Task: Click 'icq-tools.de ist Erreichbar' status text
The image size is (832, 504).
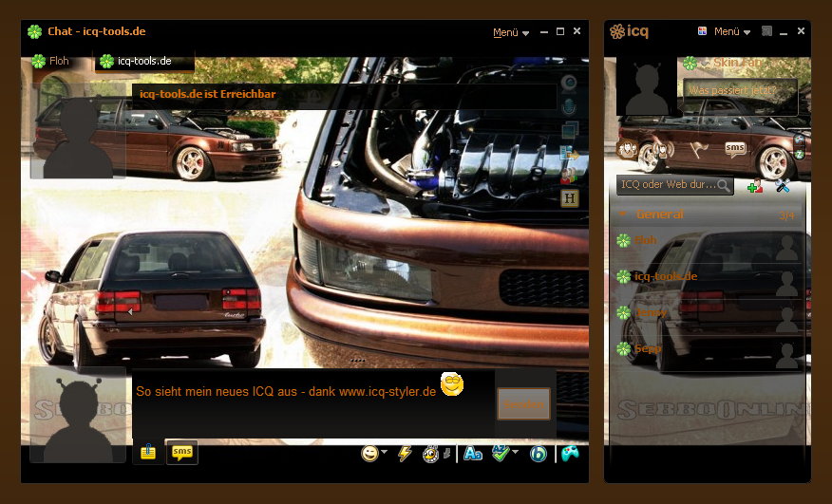Action: (x=207, y=94)
